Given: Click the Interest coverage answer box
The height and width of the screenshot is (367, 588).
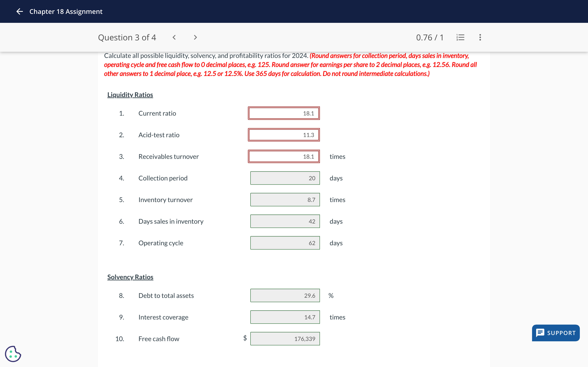Looking at the screenshot, I should tap(285, 317).
